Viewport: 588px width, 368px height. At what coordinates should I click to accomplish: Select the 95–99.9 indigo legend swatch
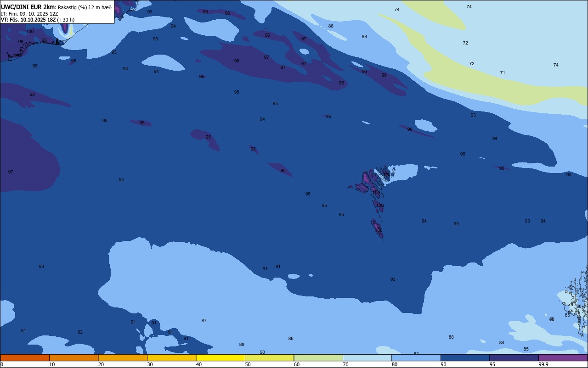coord(514,357)
